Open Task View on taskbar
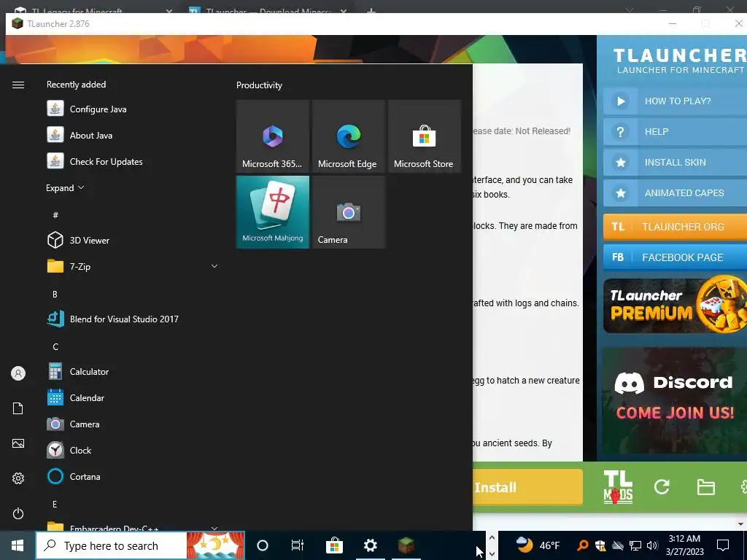Image resolution: width=747 pixels, height=560 pixels. pyautogui.click(x=298, y=545)
